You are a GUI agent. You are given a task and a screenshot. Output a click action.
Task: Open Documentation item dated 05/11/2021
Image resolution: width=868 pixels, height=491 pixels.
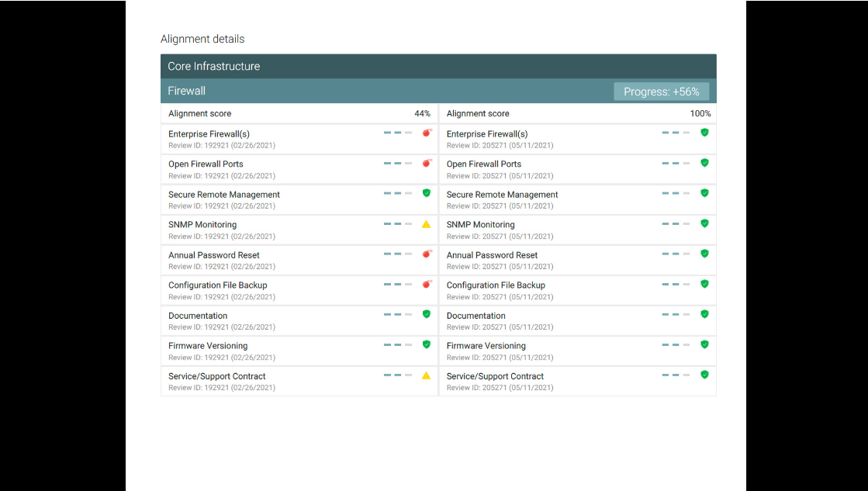coord(475,316)
